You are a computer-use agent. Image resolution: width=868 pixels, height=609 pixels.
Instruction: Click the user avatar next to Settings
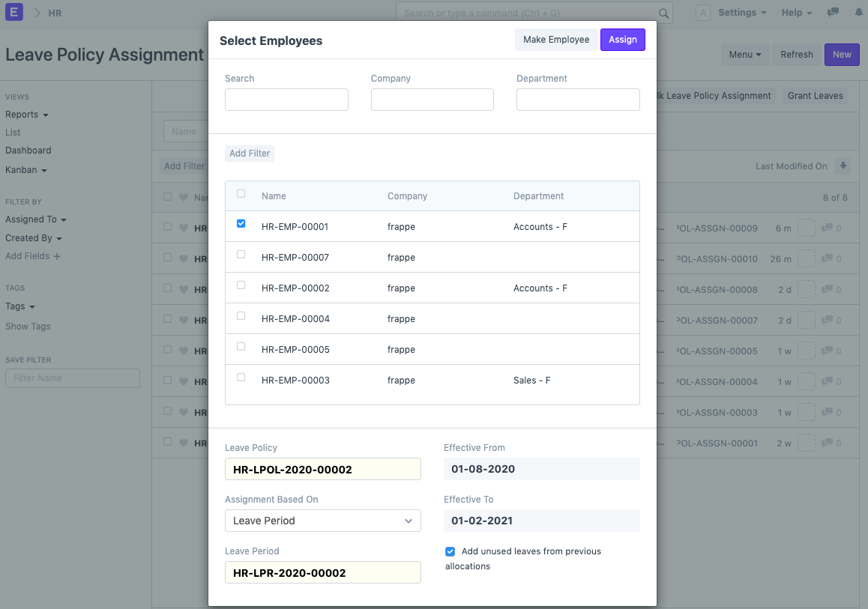click(702, 12)
